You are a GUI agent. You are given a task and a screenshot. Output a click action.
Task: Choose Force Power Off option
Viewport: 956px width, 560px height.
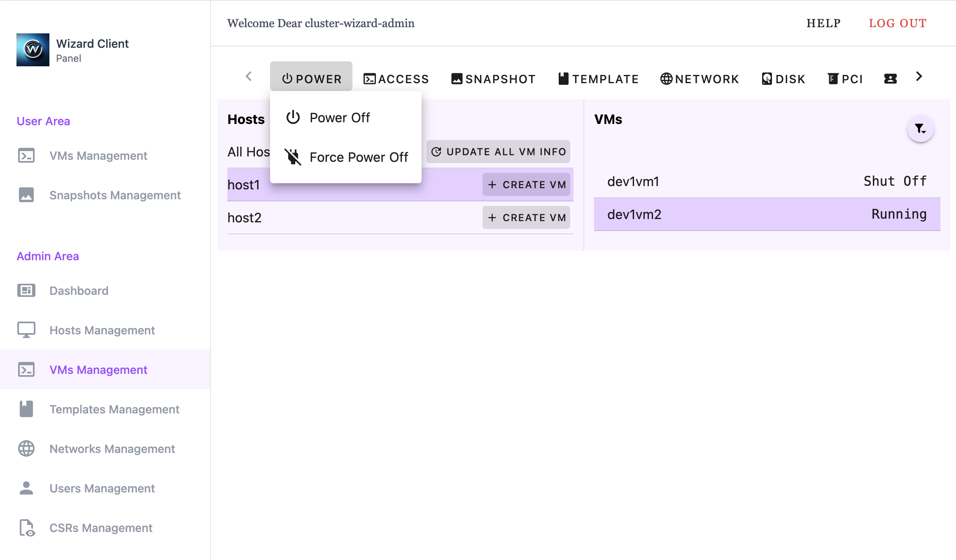[359, 157]
